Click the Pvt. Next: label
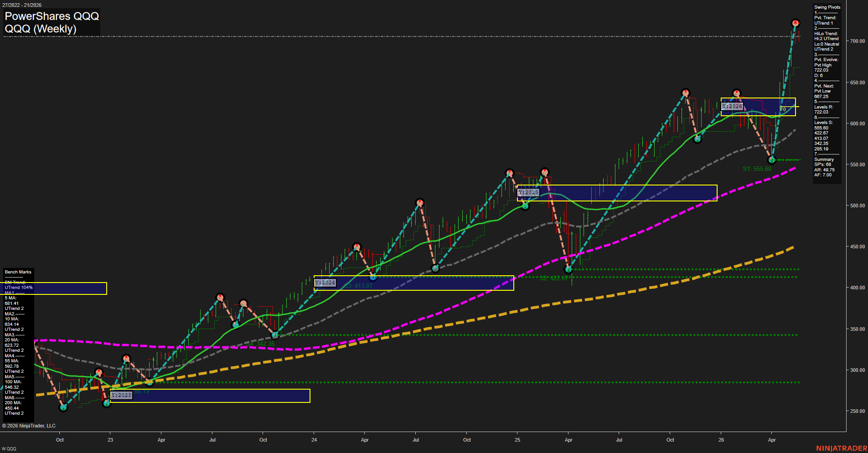Image resolution: width=868 pixels, height=453 pixels. tap(824, 86)
